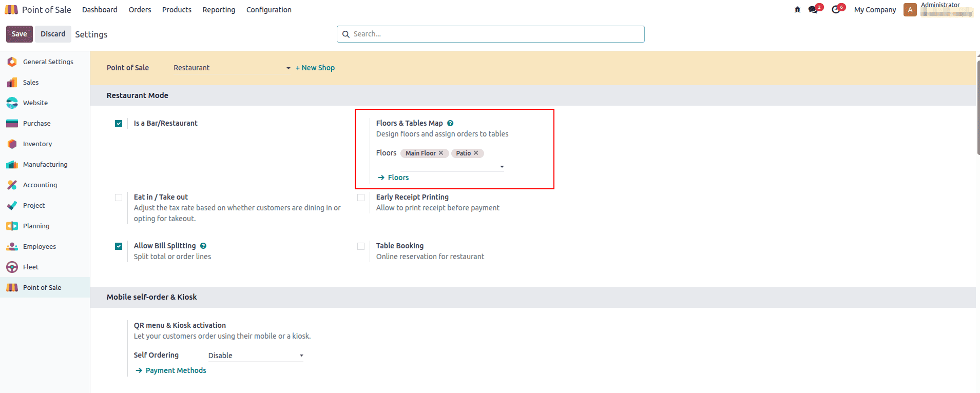The height and width of the screenshot is (393, 980).
Task: Click the Mobile self-order & Kiosk heading
Action: (x=152, y=297)
